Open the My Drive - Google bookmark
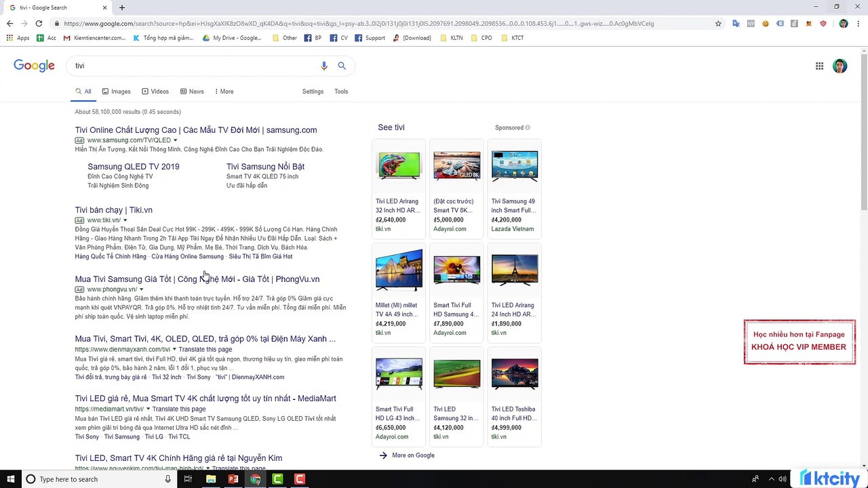This screenshot has width=868, height=488. (232, 38)
